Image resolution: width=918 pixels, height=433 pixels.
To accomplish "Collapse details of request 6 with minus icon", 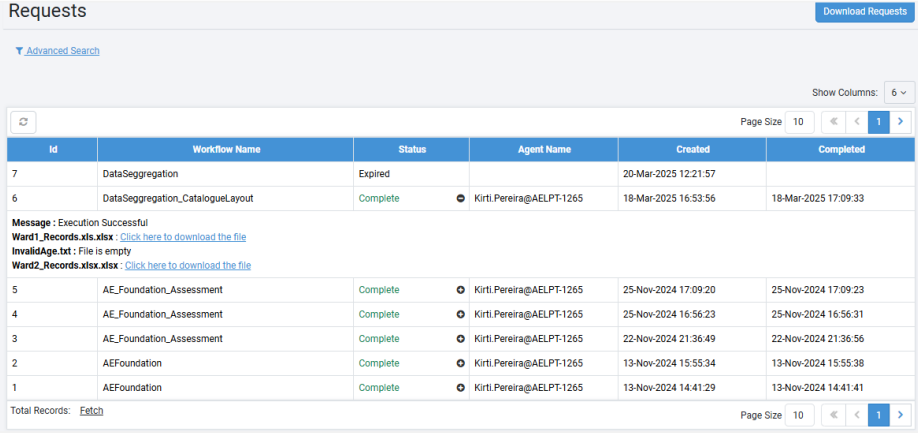I will point(460,199).
